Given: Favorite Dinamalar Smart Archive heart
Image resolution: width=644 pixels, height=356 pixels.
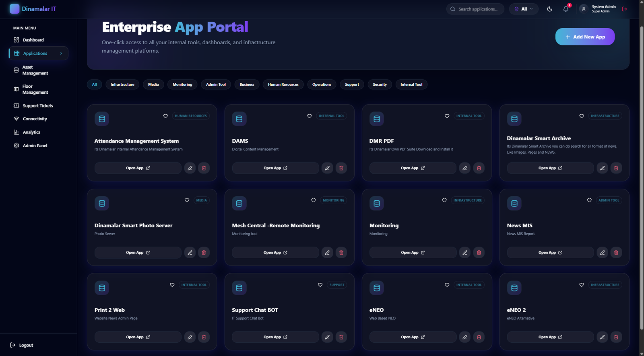Looking at the screenshot, I should tap(582, 116).
